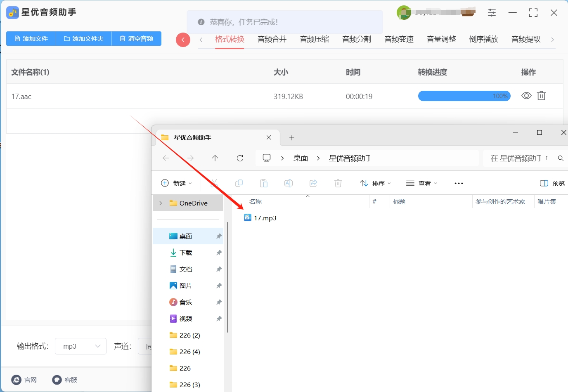Screen dimensions: 568x392
Task: Open the 查看 view dropdown
Action: (x=421, y=183)
